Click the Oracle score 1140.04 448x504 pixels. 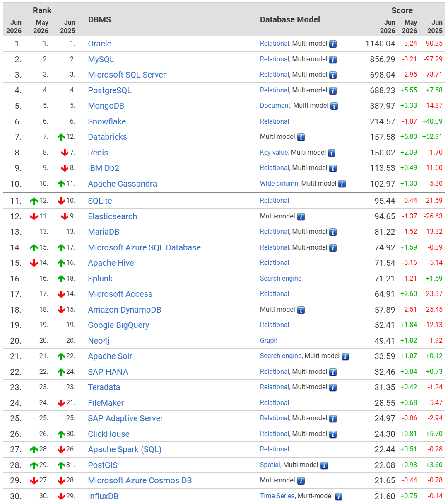pyautogui.click(x=380, y=44)
